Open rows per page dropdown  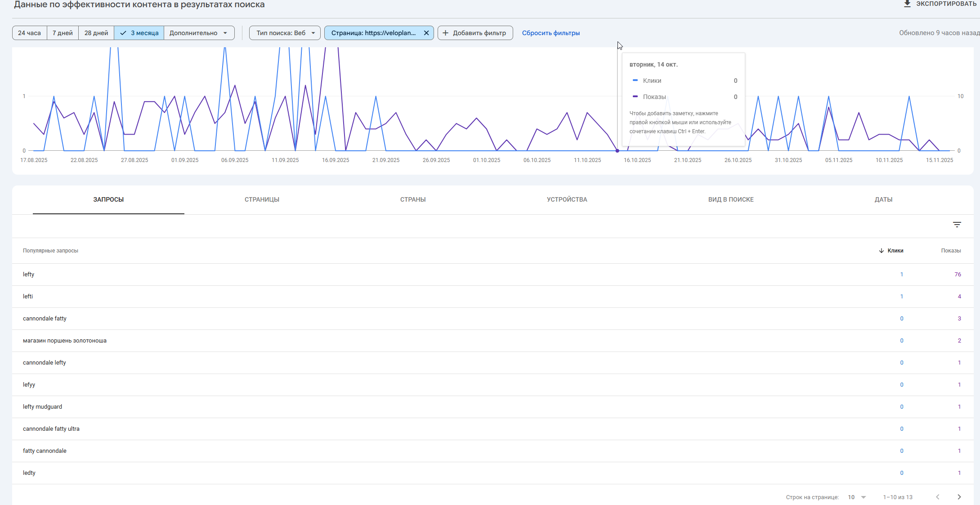click(857, 497)
